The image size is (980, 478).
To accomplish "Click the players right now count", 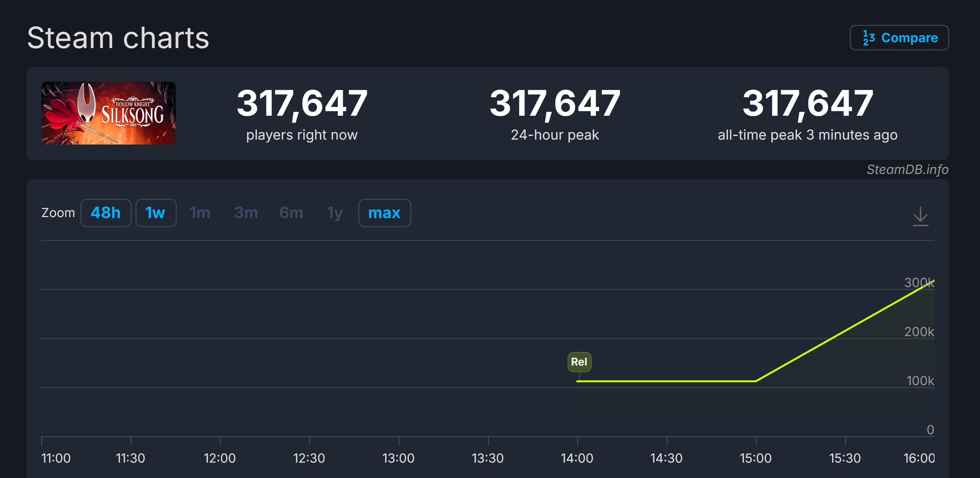I will click(302, 103).
